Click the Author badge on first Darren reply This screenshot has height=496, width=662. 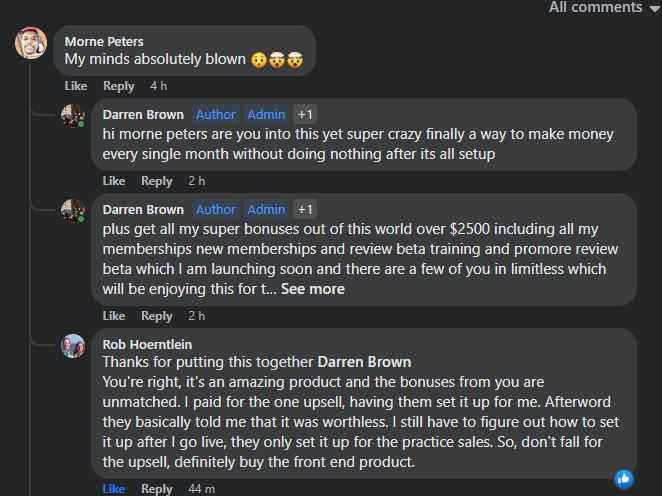pos(215,114)
